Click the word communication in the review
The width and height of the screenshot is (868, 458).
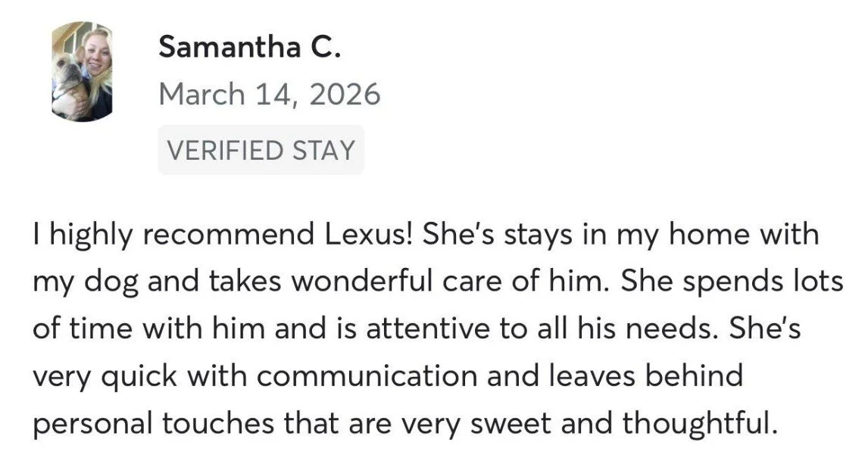pyautogui.click(x=367, y=376)
